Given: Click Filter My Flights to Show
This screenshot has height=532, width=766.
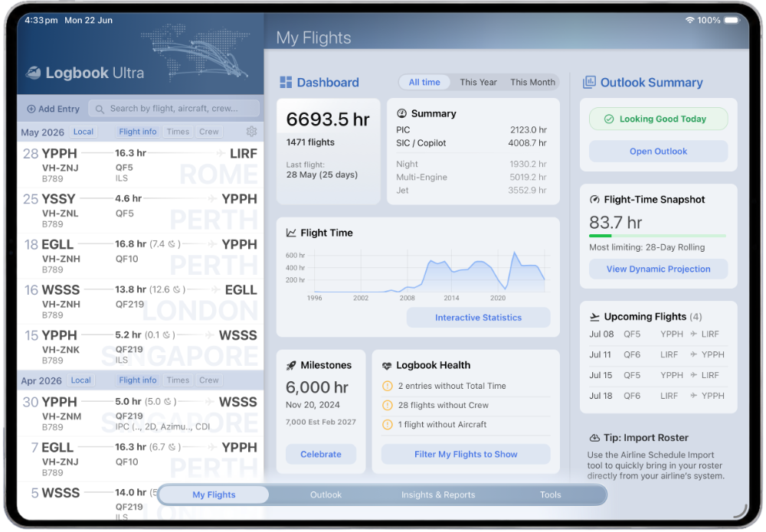Looking at the screenshot, I should click(x=466, y=454).
